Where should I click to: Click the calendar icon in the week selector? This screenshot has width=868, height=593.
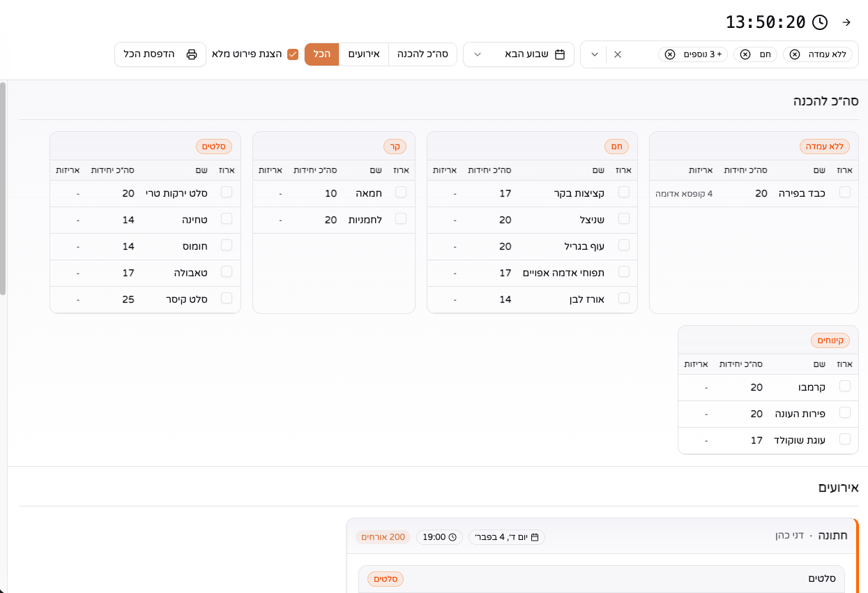coord(560,54)
